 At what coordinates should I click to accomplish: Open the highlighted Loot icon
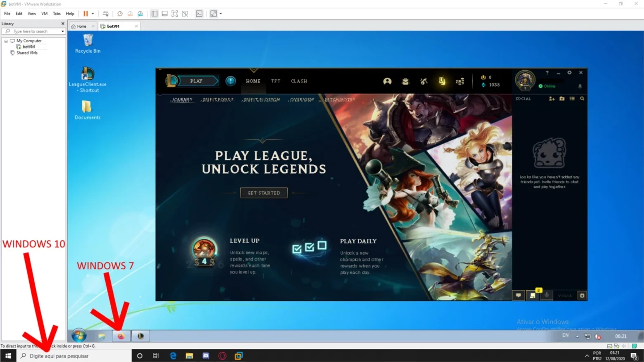(x=442, y=81)
